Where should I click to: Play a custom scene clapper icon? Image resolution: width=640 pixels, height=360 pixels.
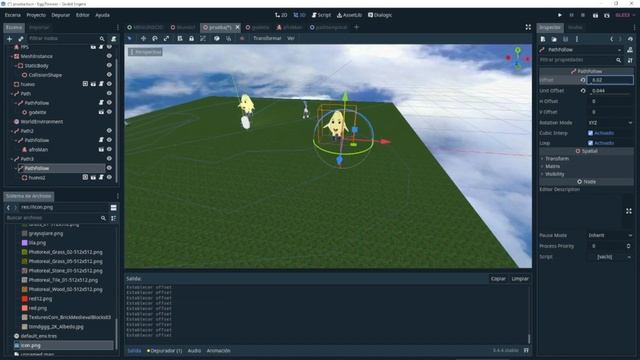607,15
